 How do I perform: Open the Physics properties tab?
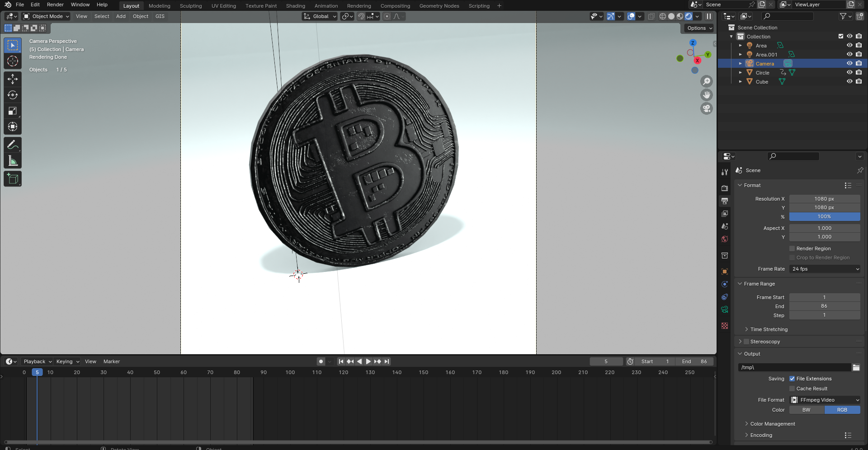pos(725,284)
